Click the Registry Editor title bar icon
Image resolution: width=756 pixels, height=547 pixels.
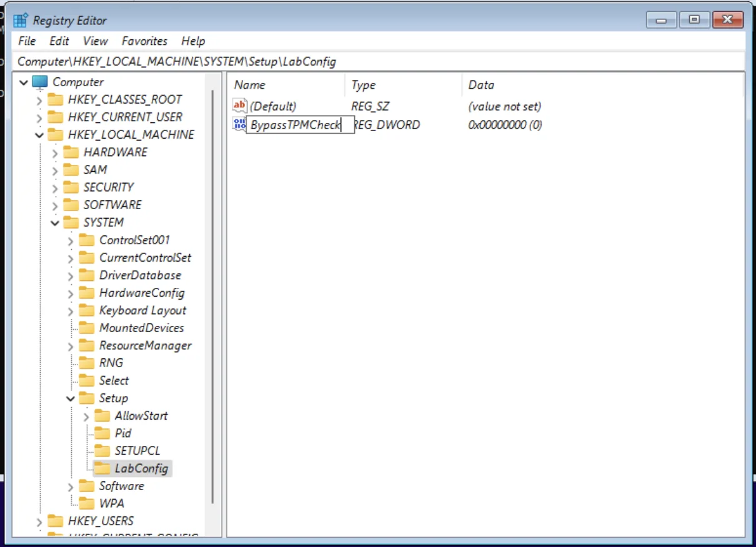coord(21,20)
